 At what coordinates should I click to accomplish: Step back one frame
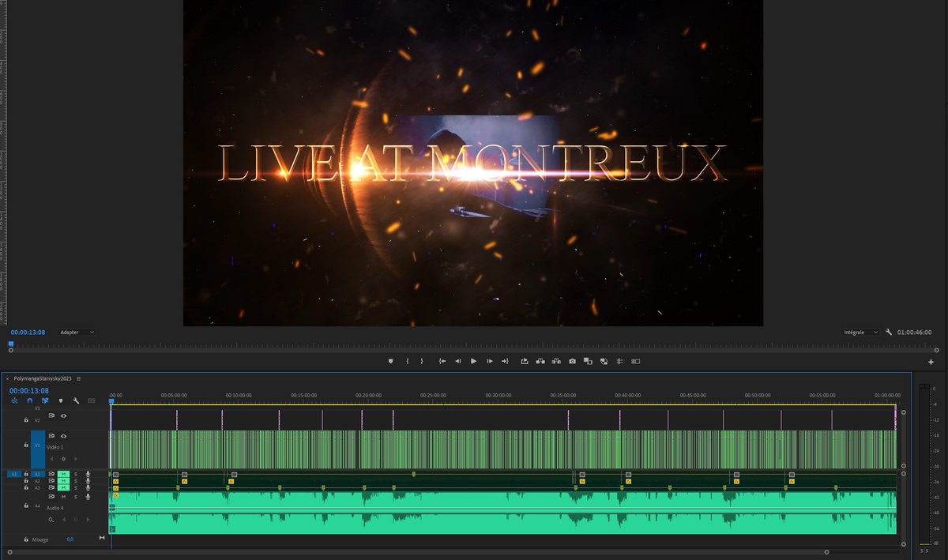[x=457, y=361]
